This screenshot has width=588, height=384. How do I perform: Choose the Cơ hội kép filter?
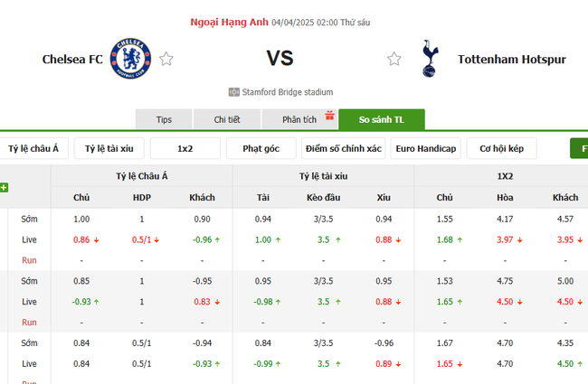[x=502, y=149]
